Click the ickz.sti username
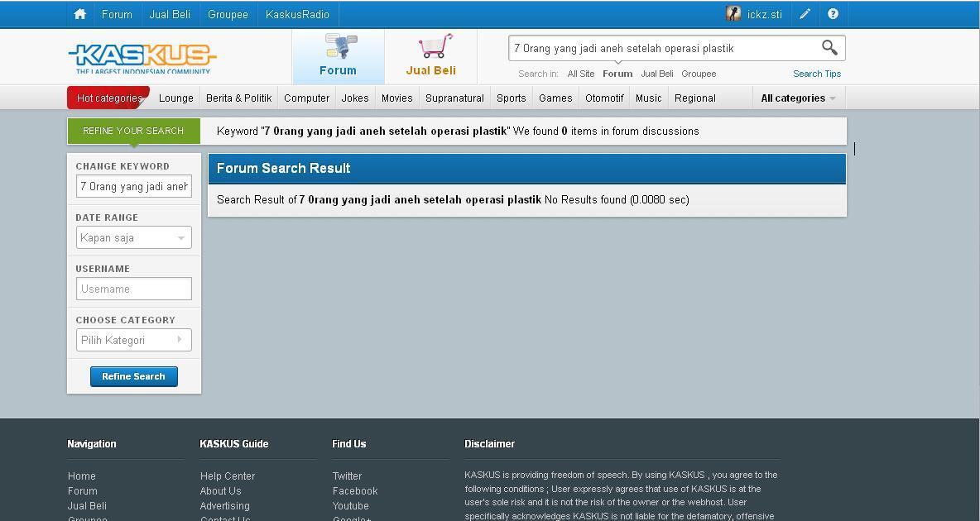The height and width of the screenshot is (521, 980). click(764, 14)
